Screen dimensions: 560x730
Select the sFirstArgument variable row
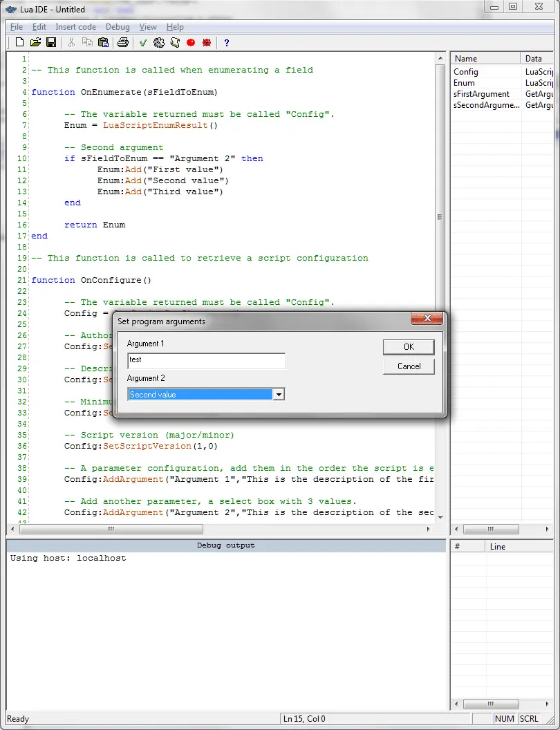click(502, 94)
